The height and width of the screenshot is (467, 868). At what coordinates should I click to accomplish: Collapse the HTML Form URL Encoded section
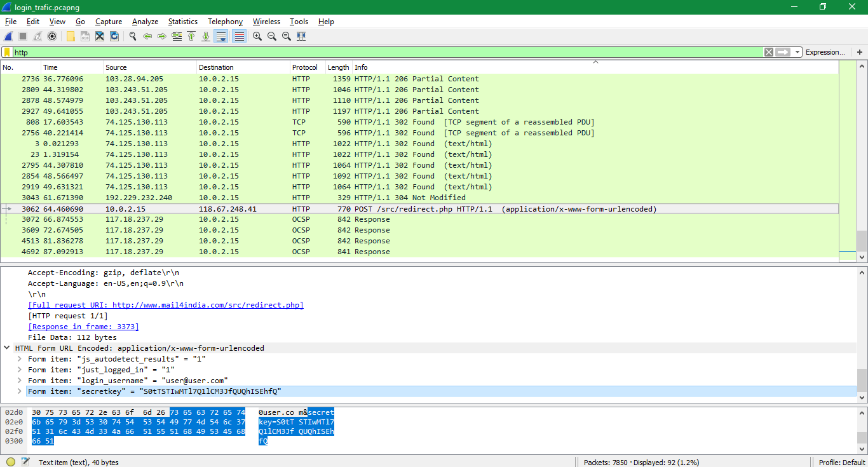coord(6,348)
